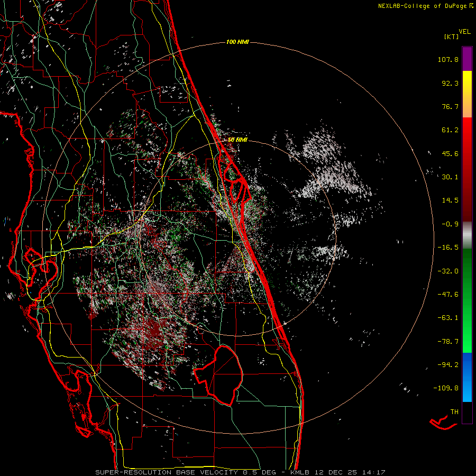Click the 50 NMI range ring label
The image size is (476, 476).
point(237,140)
